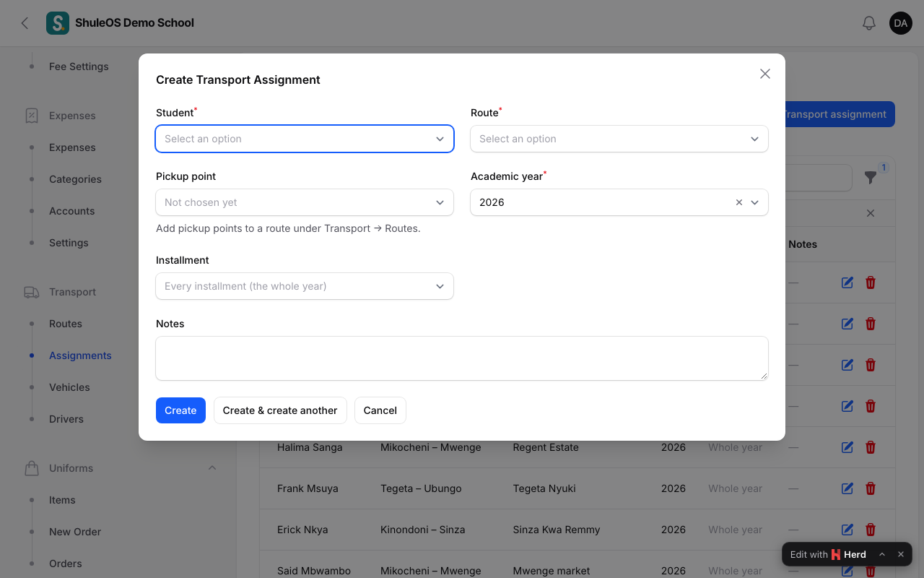Open the Student select dropdown
Viewport: 924px width, 578px height.
click(305, 139)
